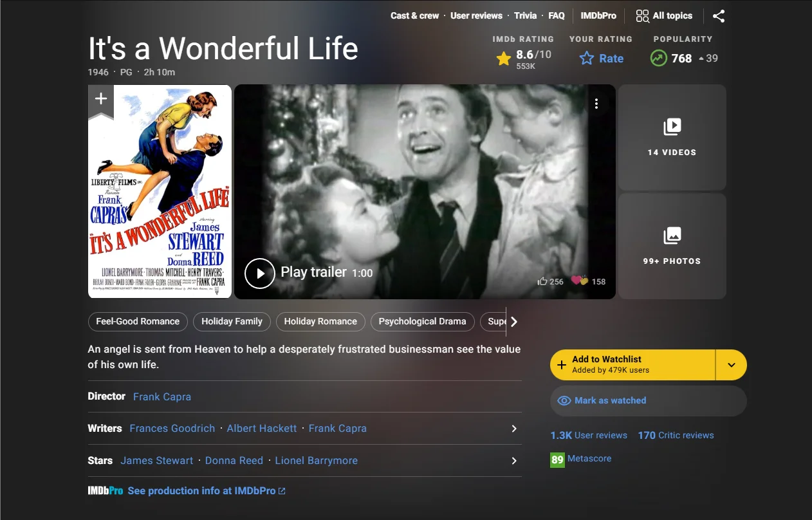Open the 99+ Photos gallery icon
Image resolution: width=812 pixels, height=520 pixels.
pos(671,236)
